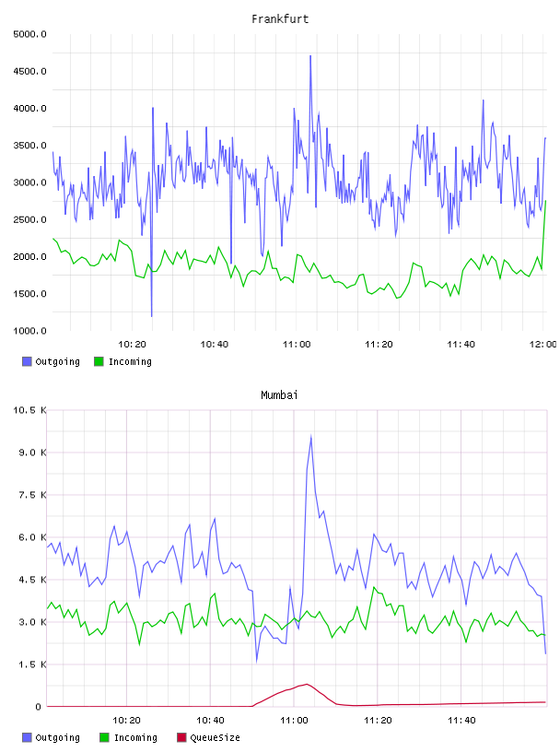The height and width of the screenshot is (752, 560).
Task: Click the 2000.0 y-axis label in Frankfurt
Action: [x=29, y=256]
